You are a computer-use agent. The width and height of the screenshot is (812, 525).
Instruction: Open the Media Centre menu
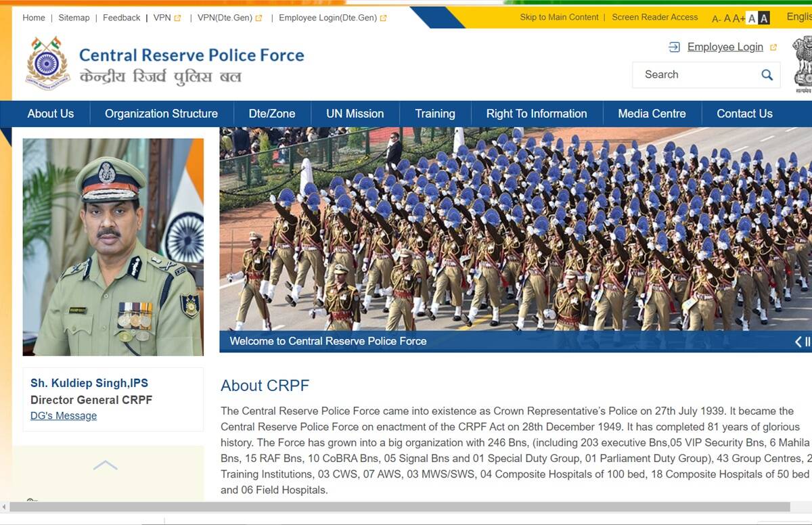tap(652, 114)
